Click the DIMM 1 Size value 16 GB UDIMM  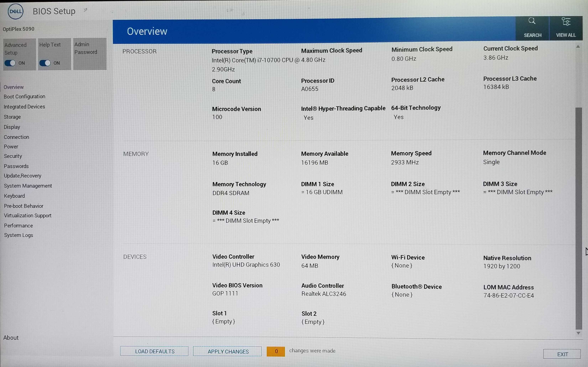point(322,192)
